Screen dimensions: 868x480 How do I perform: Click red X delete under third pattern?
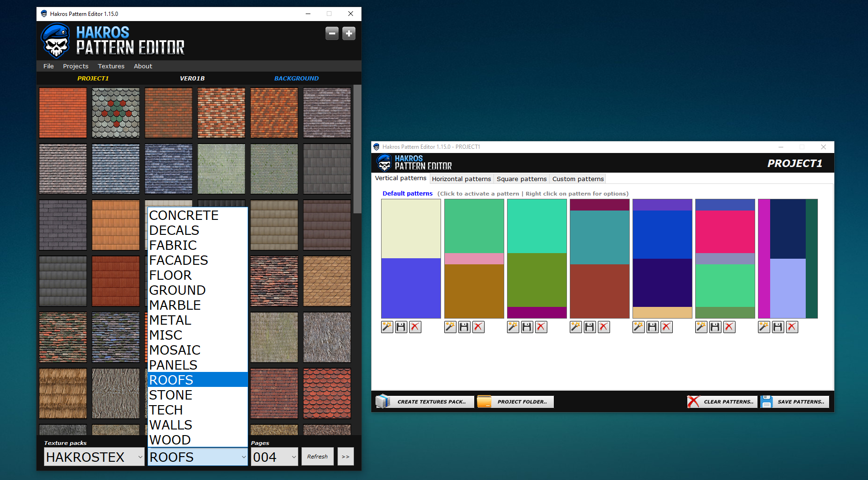(x=541, y=327)
